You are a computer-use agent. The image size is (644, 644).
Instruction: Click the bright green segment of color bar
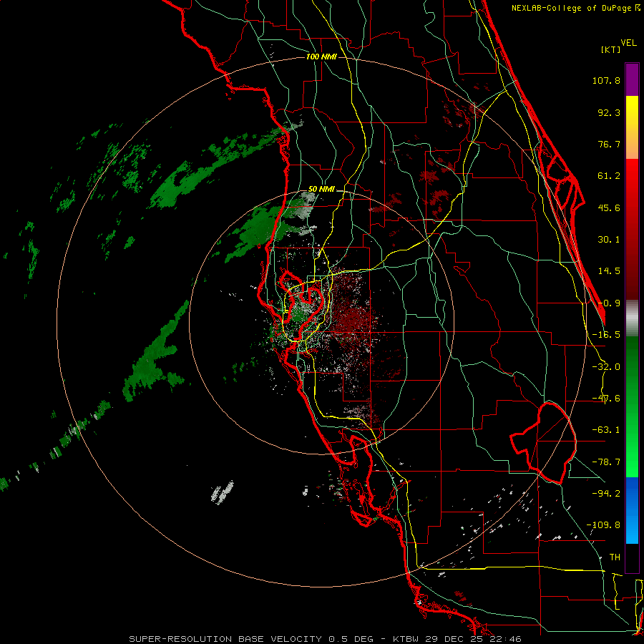pos(632,444)
